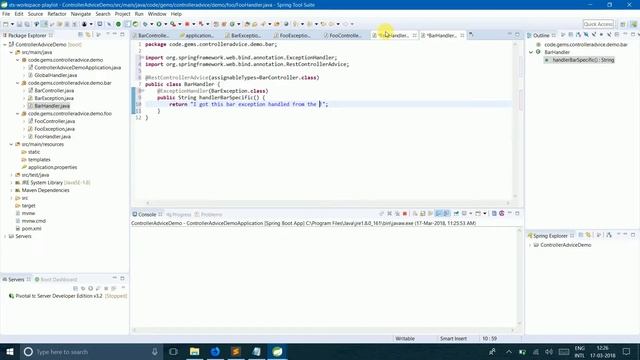Open the Source menu
640x360 pixels.
pyautogui.click(x=35, y=14)
